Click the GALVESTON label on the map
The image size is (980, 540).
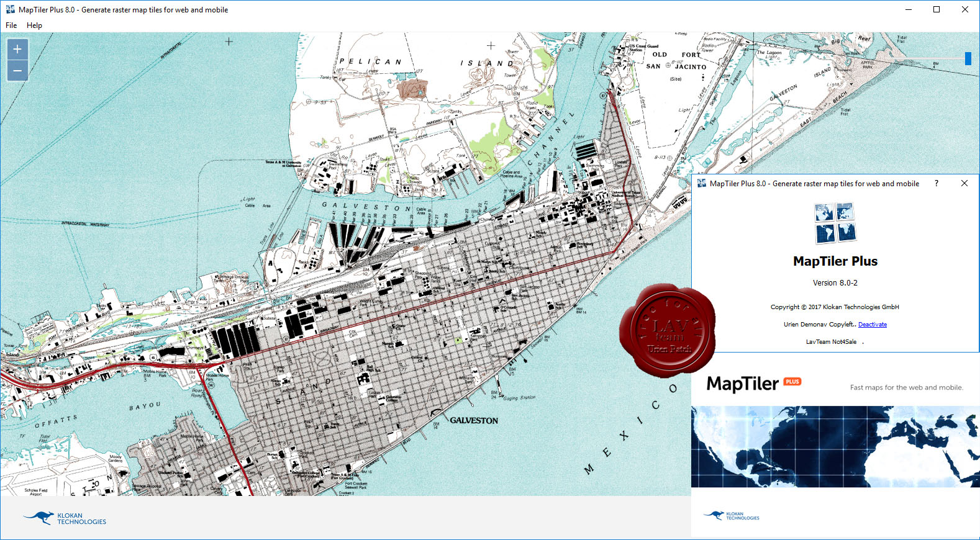pyautogui.click(x=474, y=421)
